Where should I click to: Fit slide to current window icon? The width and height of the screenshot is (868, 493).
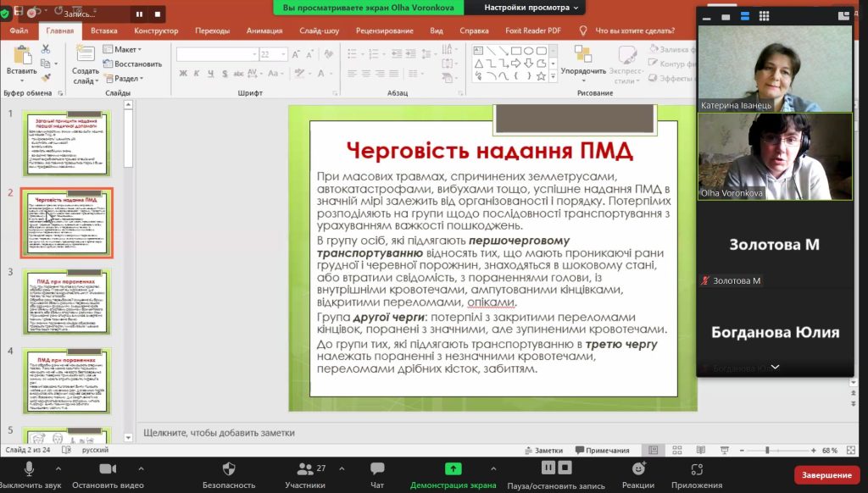851,451
